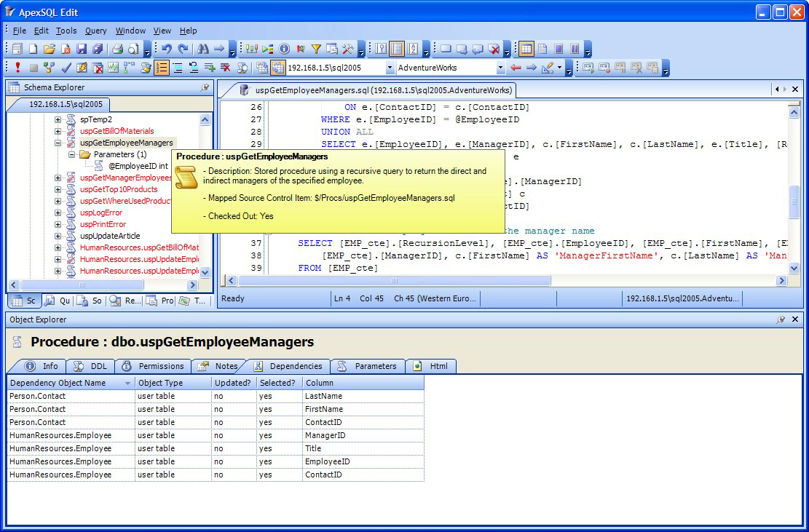
Task: Click the Schema Explorer horizontal scrollbar thumb
Action: coord(82,285)
